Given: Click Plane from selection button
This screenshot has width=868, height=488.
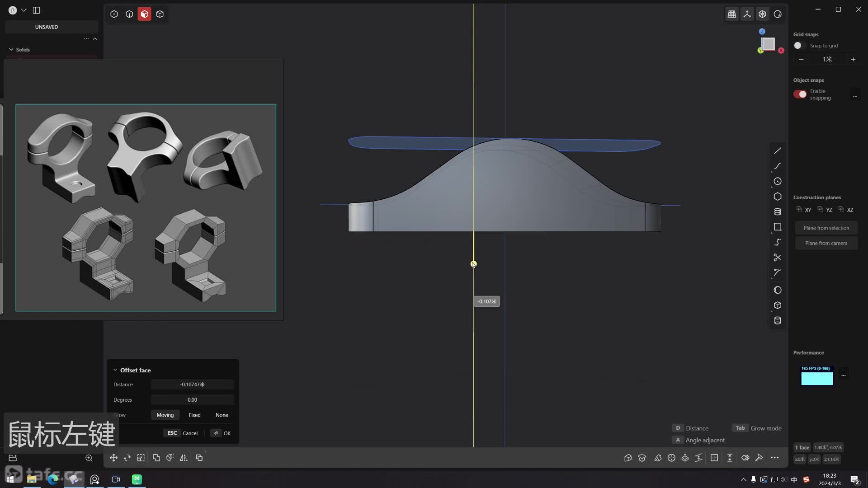Looking at the screenshot, I should click(826, 228).
